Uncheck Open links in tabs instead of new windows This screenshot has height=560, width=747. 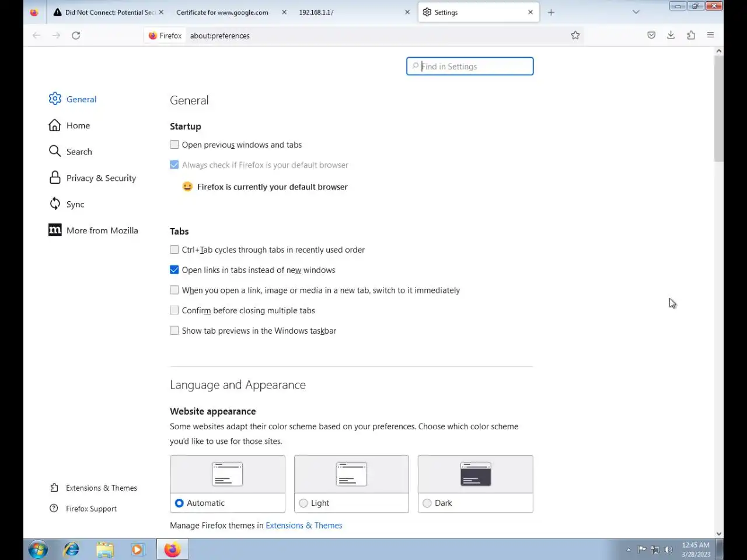pos(174,269)
